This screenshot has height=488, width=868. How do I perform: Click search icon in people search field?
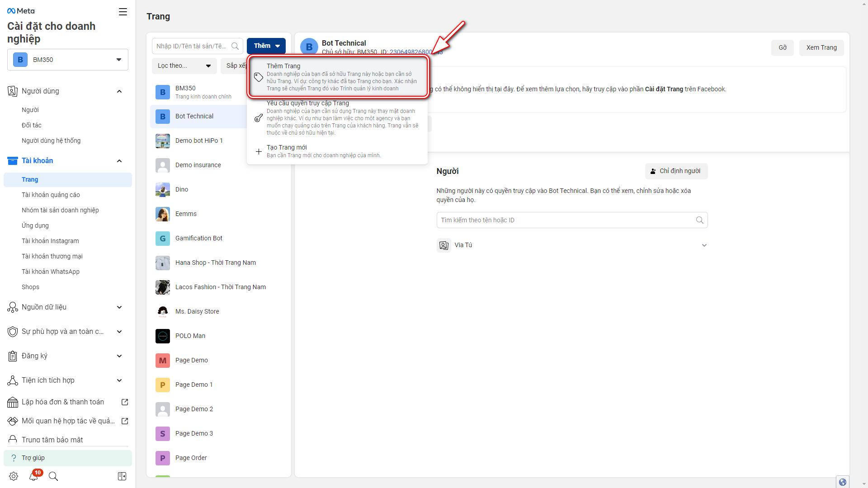[x=699, y=220]
